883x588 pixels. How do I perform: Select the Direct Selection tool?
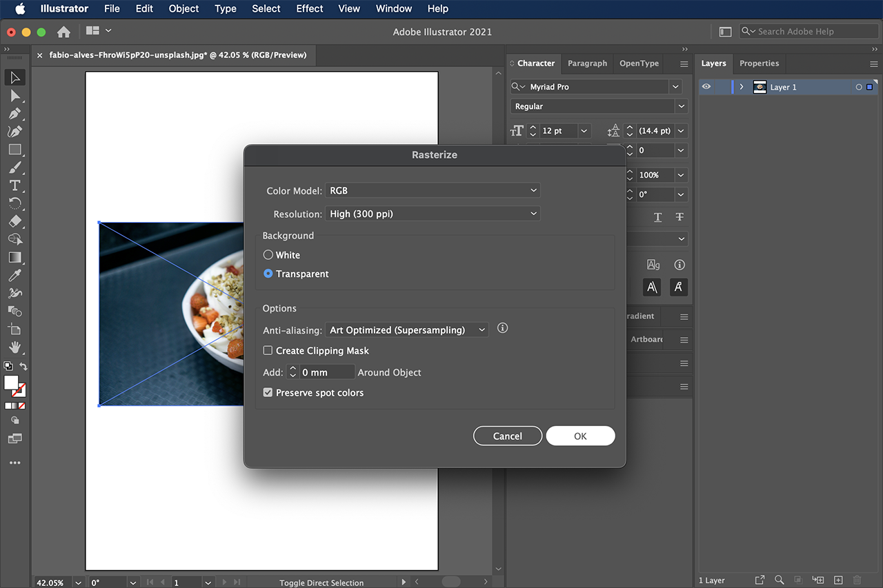[x=15, y=95]
